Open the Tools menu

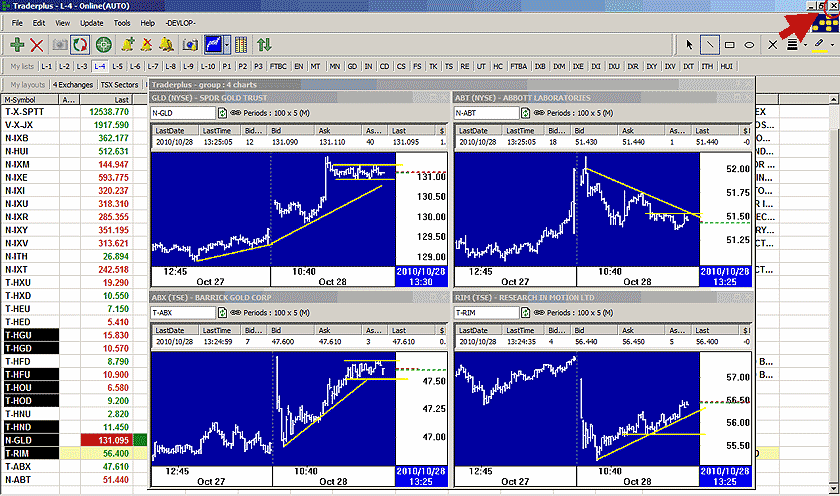click(x=122, y=23)
